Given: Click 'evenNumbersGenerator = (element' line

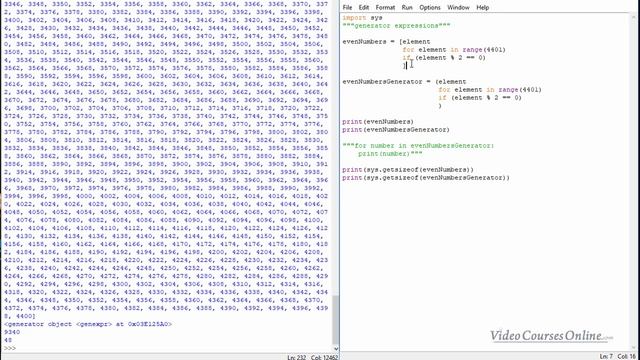Looking at the screenshot, I should [x=404, y=82].
